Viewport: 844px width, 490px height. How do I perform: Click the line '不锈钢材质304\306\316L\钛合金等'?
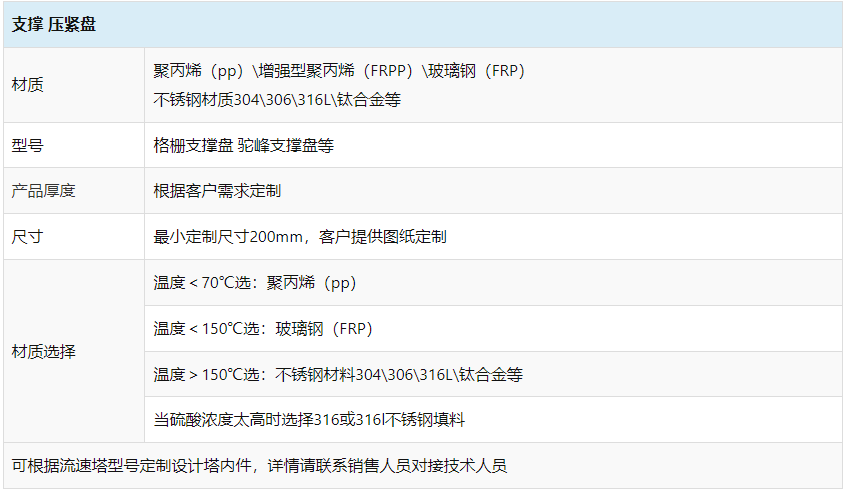pos(277,100)
